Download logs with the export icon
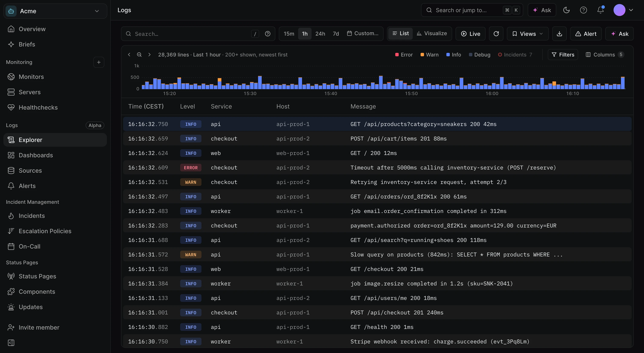 [x=559, y=34]
